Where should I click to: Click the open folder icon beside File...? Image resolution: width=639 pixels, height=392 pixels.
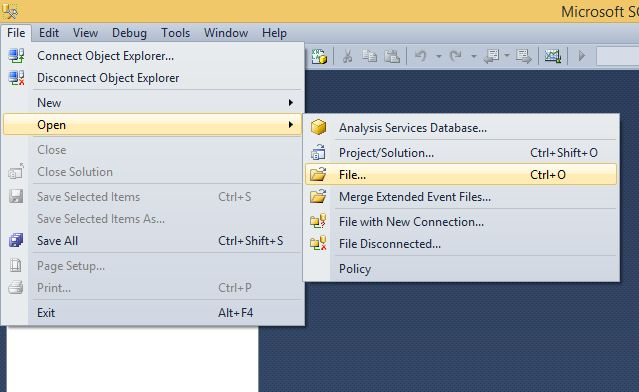[318, 174]
